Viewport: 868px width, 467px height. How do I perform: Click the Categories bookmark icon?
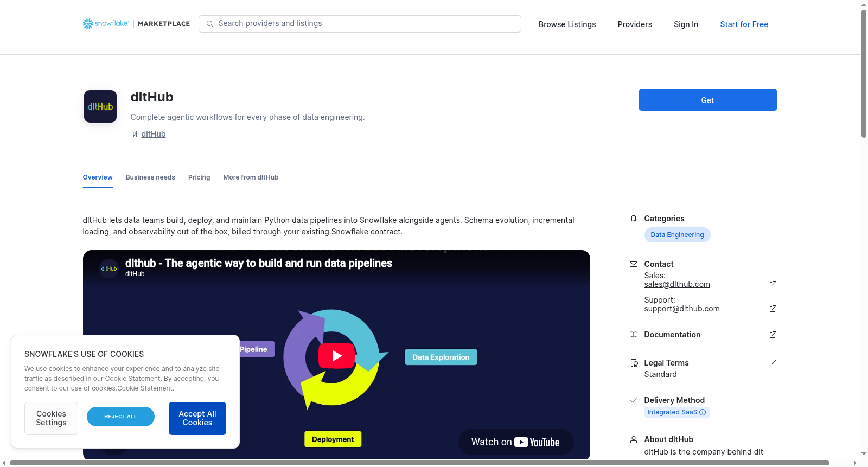[x=634, y=219]
